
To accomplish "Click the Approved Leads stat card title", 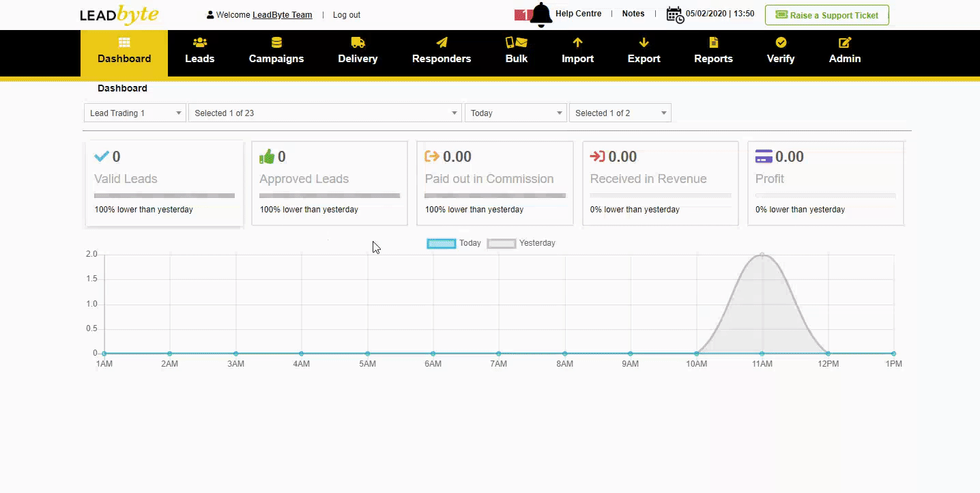I will pos(304,179).
